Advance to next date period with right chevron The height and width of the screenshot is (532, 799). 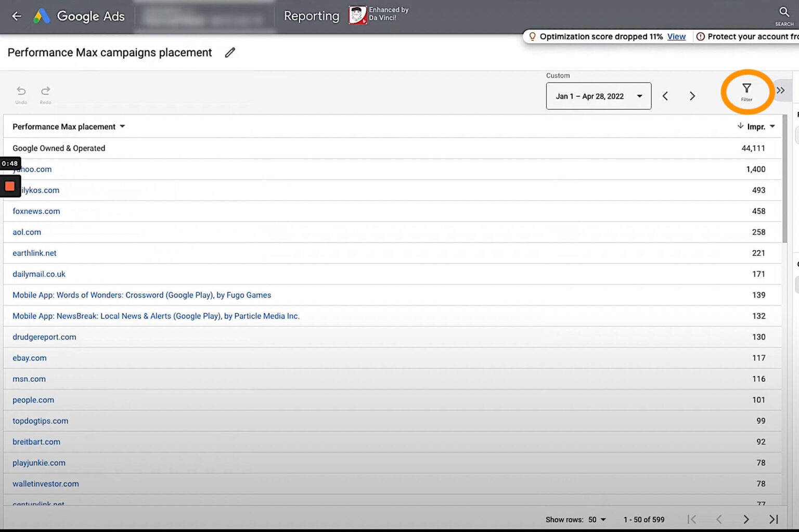(x=692, y=96)
